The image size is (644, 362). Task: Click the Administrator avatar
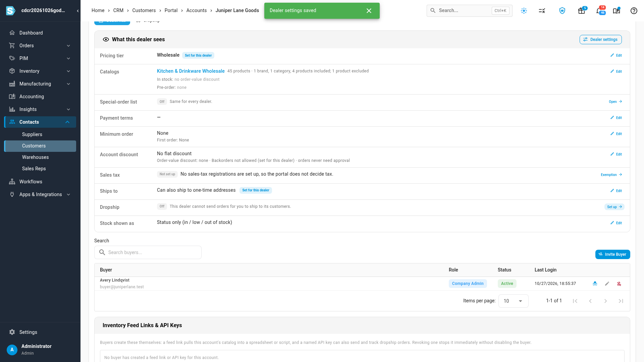click(12, 350)
